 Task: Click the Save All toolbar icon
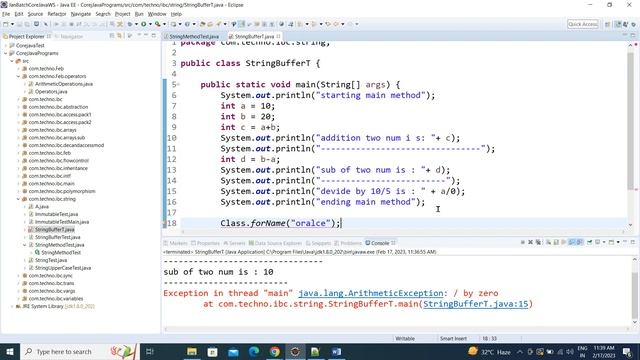pos(27,24)
